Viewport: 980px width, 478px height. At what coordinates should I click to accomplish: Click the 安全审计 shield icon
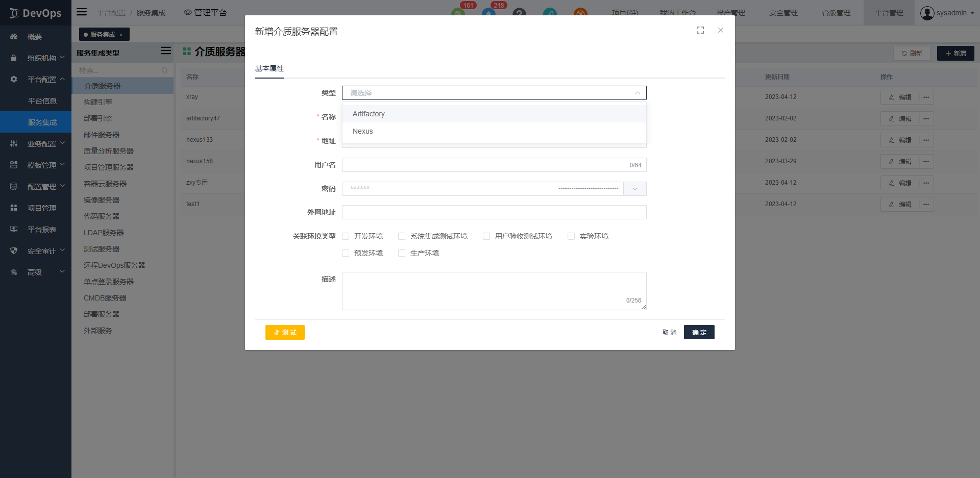point(14,251)
